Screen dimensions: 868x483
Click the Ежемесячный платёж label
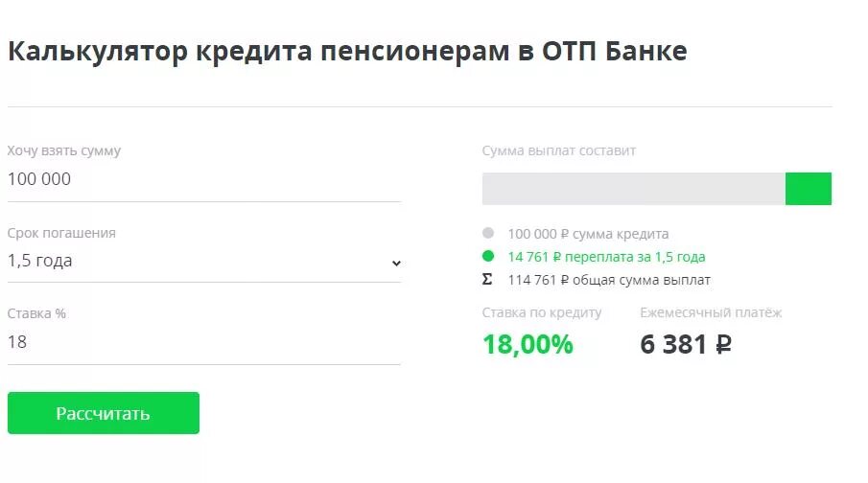[711, 312]
